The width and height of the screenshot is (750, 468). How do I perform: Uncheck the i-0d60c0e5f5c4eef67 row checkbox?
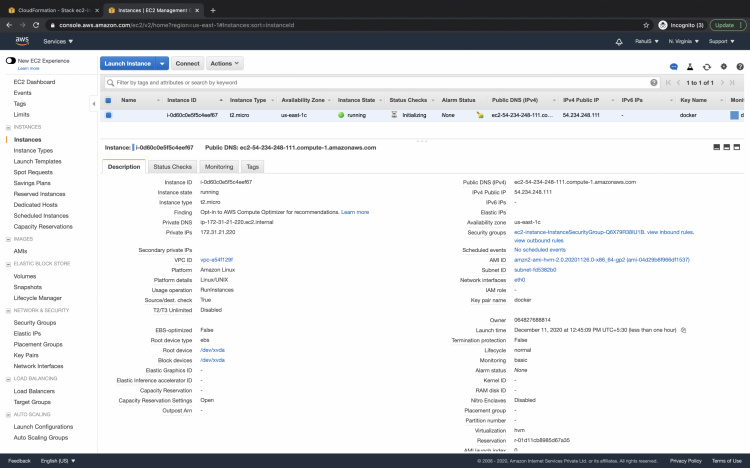108,115
